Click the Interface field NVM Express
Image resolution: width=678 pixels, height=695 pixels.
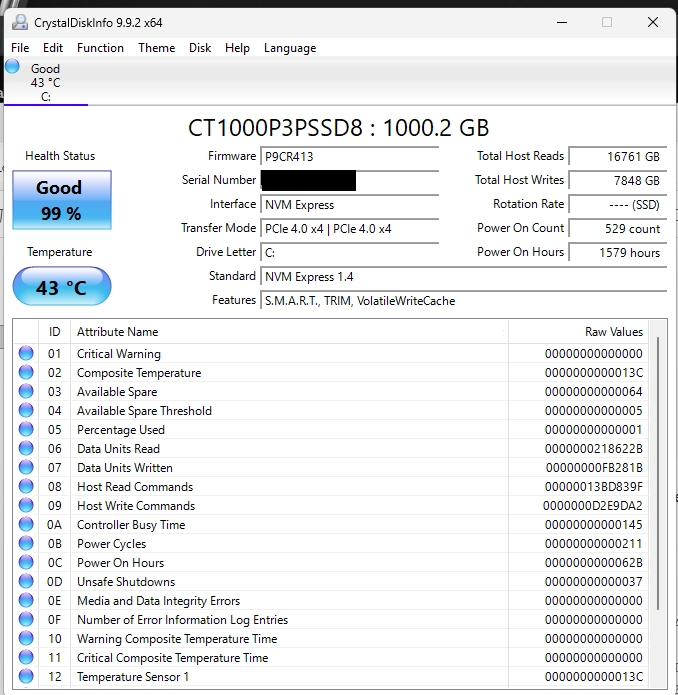(349, 204)
